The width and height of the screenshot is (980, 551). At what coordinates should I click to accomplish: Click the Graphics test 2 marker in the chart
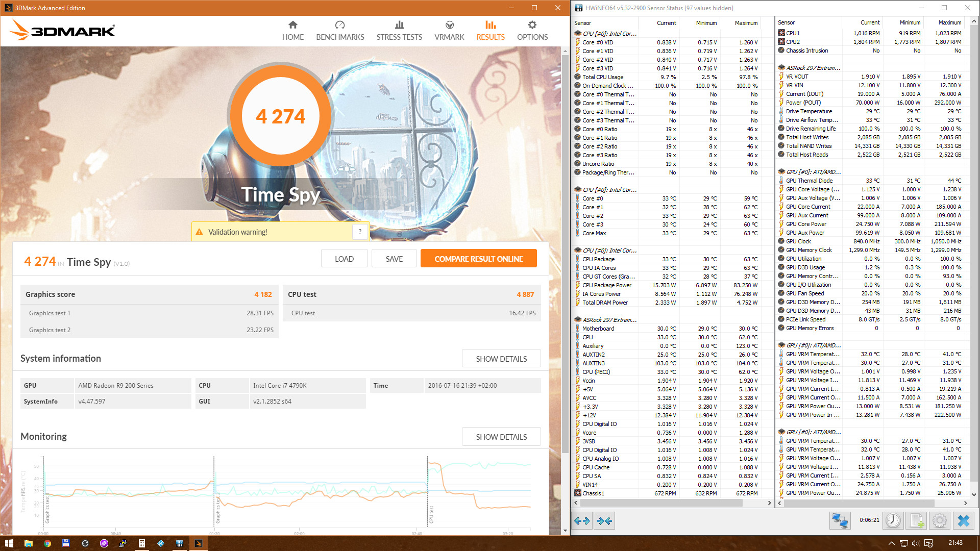click(218, 508)
